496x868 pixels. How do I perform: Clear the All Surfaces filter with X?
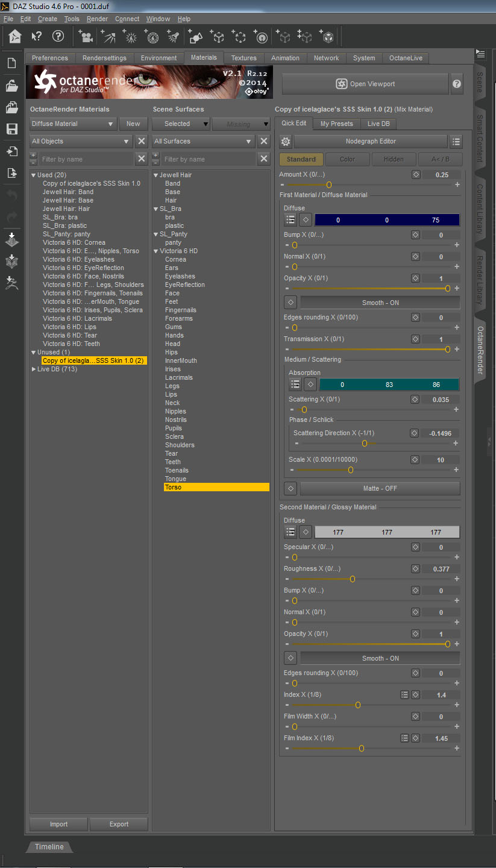pyautogui.click(x=263, y=141)
